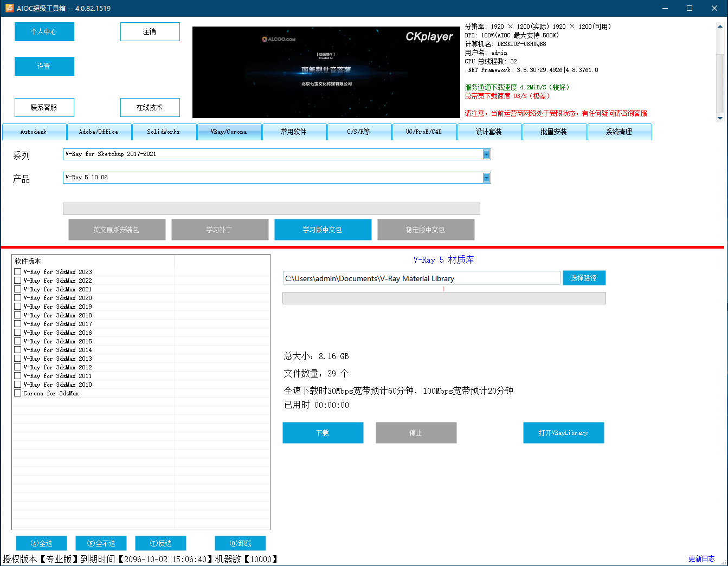Check V-Ray for 3dsMax 2017
Image resolution: width=728 pixels, height=566 pixels.
18,324
